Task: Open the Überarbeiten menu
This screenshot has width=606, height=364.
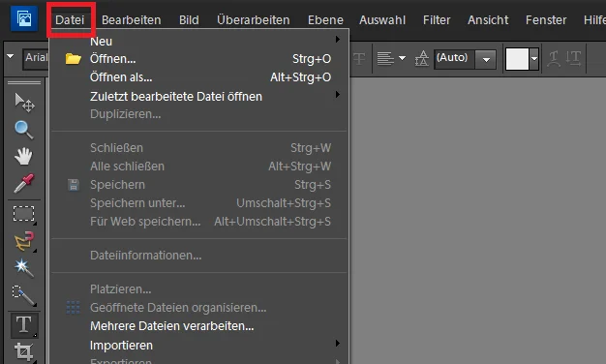Action: click(x=253, y=20)
